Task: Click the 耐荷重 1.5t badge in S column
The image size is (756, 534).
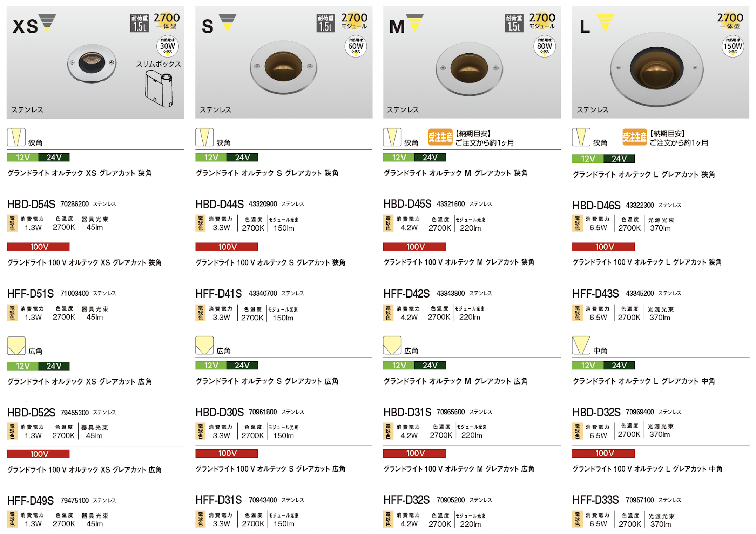Action: click(x=325, y=23)
